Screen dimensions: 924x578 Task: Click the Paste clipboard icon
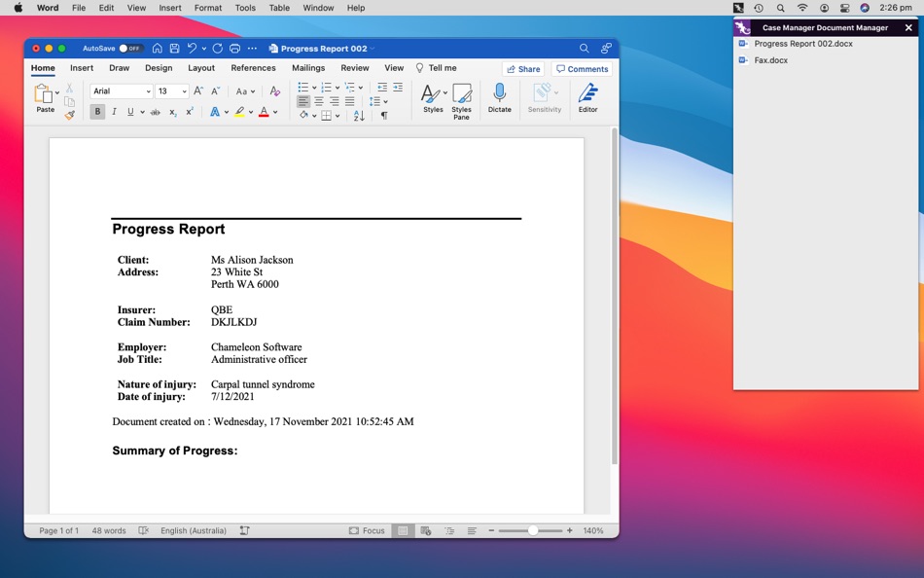click(x=43, y=94)
